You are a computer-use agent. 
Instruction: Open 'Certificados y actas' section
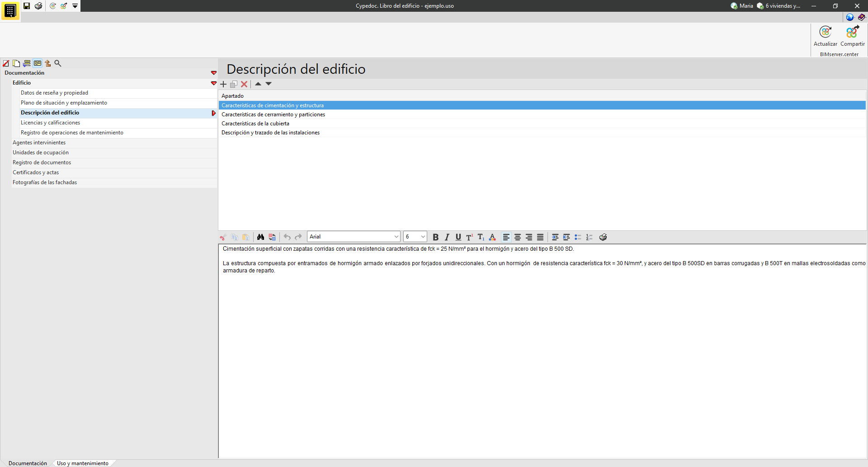(114, 172)
